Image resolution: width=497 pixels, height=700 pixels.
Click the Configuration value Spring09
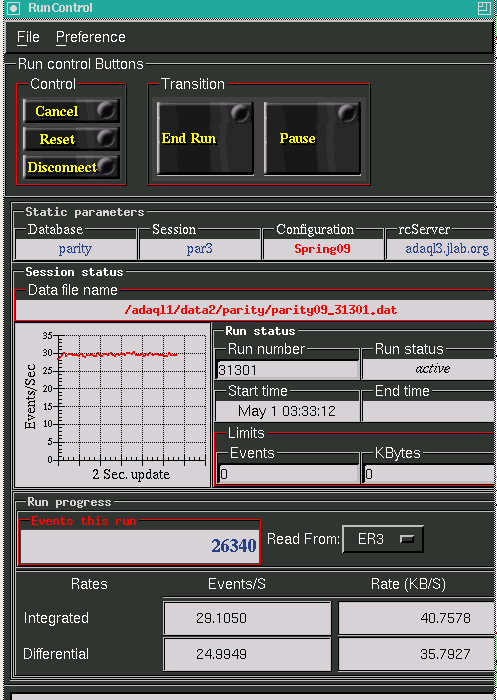pyautogui.click(x=323, y=249)
